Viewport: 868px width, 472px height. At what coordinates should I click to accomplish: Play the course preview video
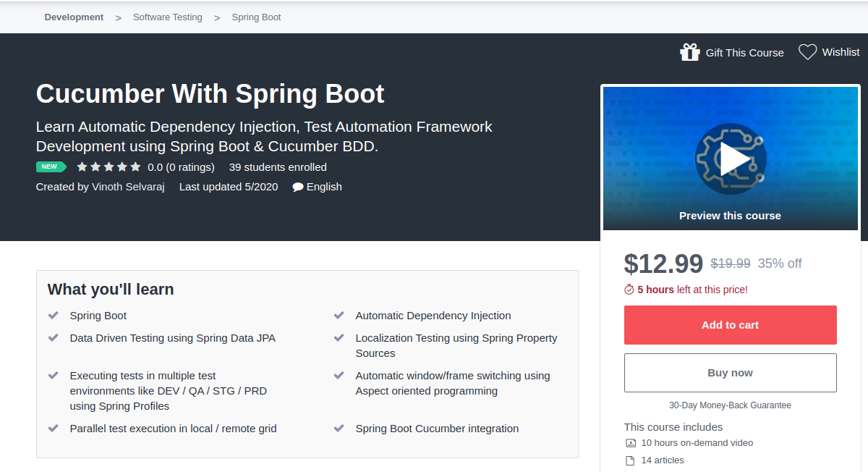point(730,159)
